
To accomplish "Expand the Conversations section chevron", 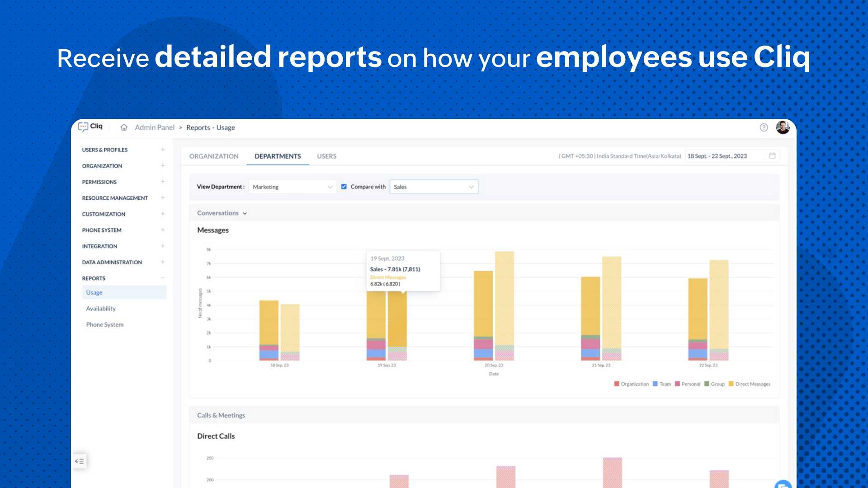I will 245,213.
